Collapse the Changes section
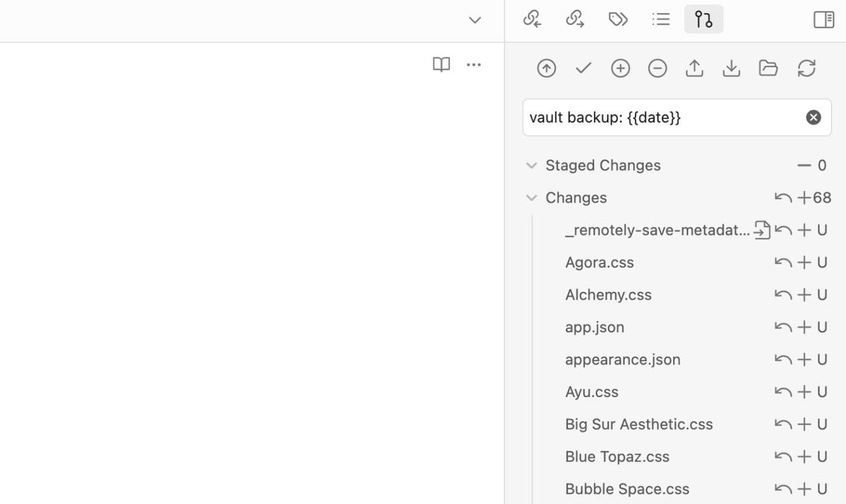Image resolution: width=846 pixels, height=504 pixels. (x=532, y=197)
